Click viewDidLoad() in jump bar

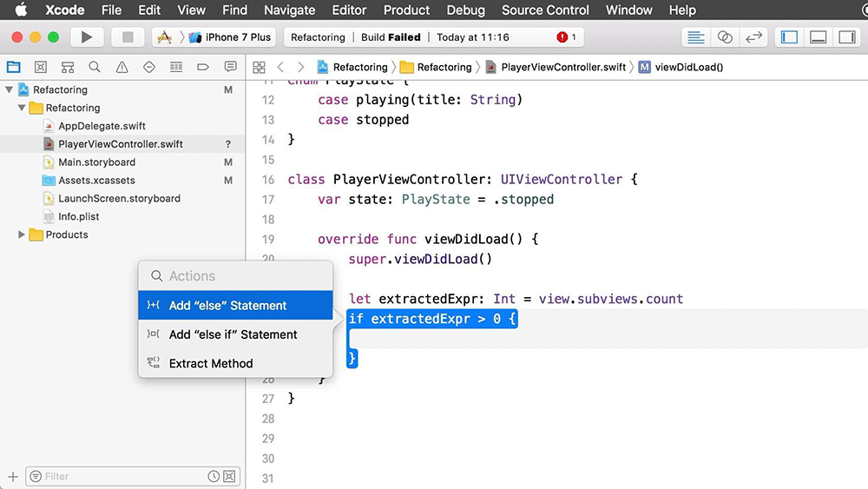(x=681, y=67)
